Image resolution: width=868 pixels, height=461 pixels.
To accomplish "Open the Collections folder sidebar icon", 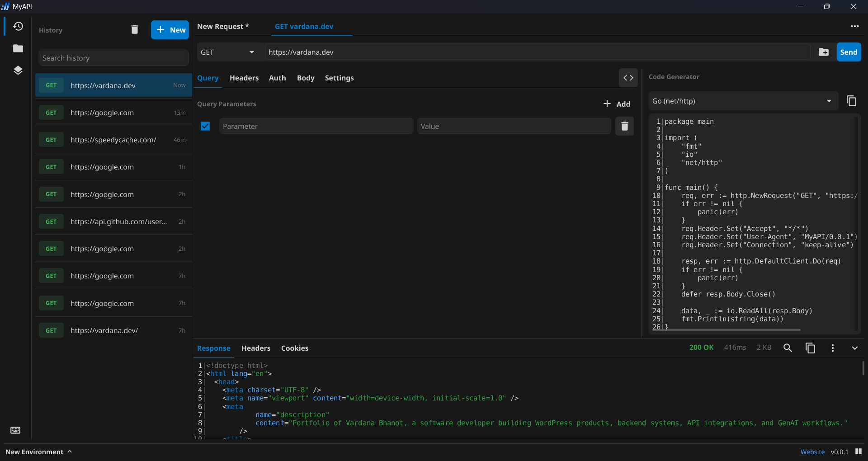I will (x=18, y=48).
